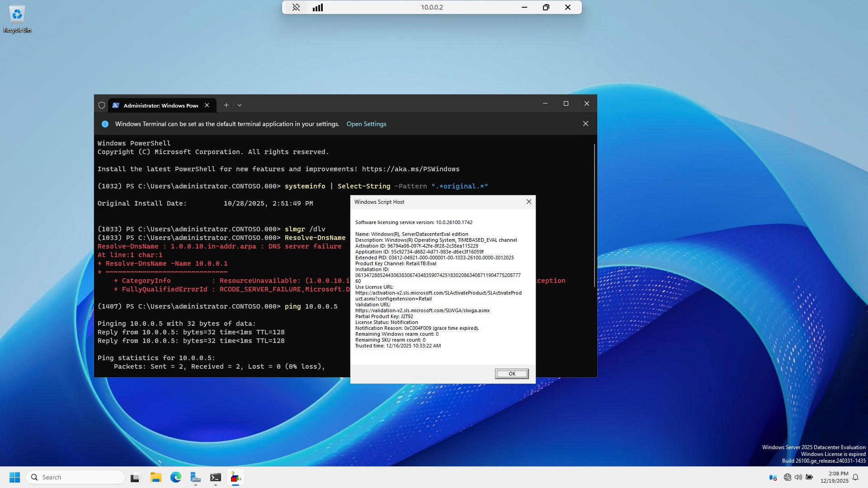Open Windows Start menu
The image size is (868, 488).
(x=14, y=477)
